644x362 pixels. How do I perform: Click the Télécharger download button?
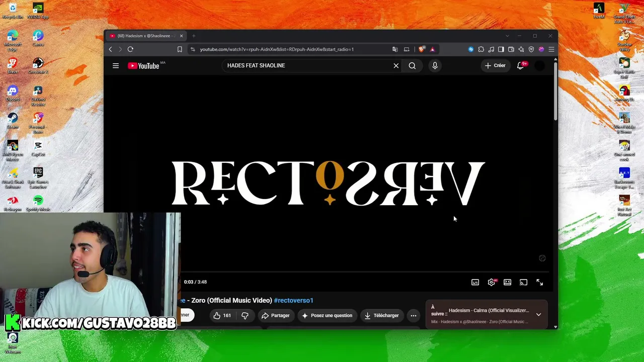381,316
